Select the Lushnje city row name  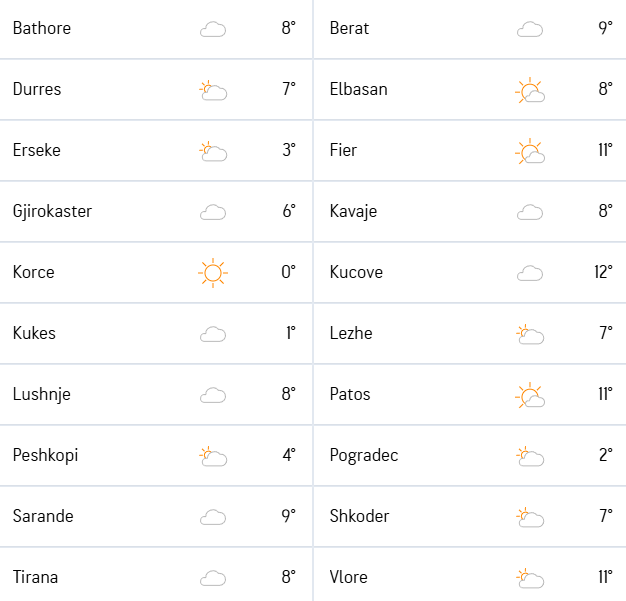pyautogui.click(x=42, y=395)
